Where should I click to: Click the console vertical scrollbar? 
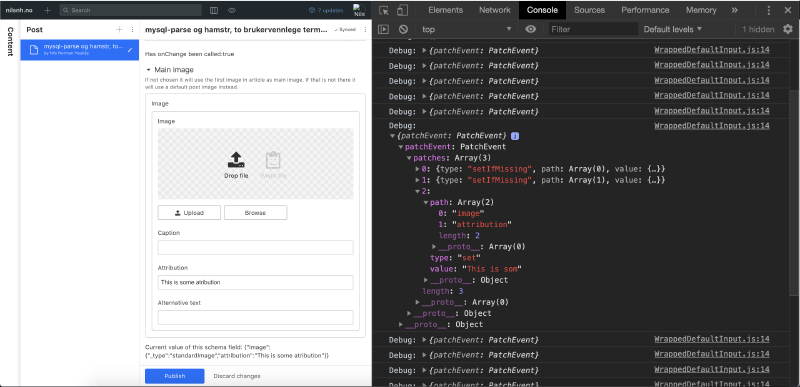[795, 192]
